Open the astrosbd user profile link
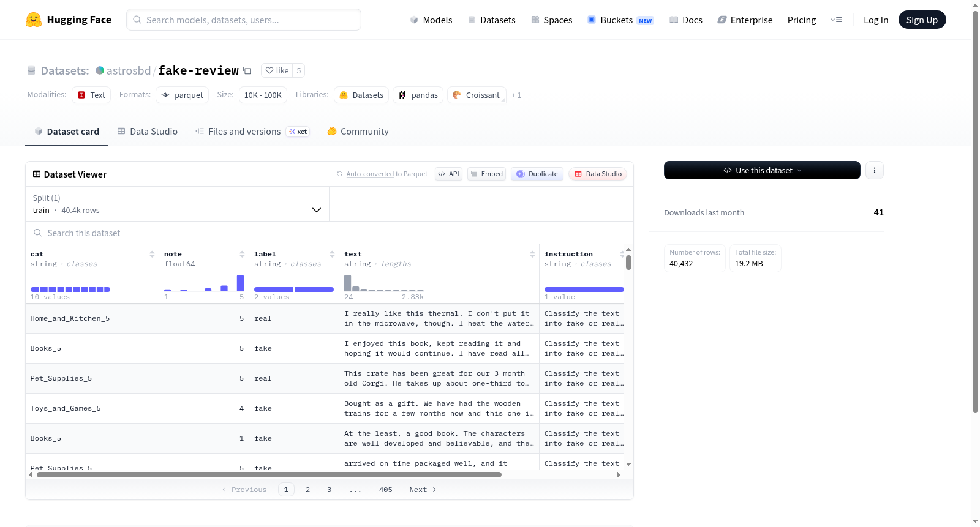 [129, 70]
